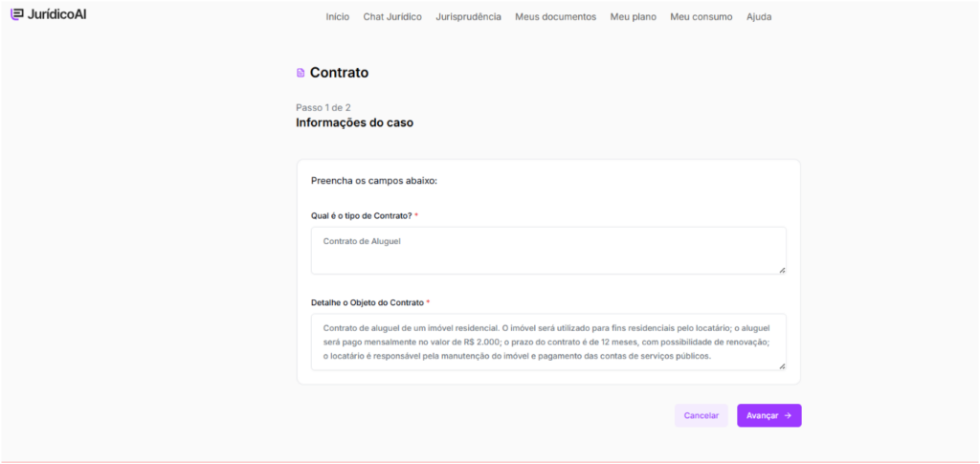This screenshot has width=980, height=464.
Task: Open the Ajuda menu item
Action: tap(759, 17)
